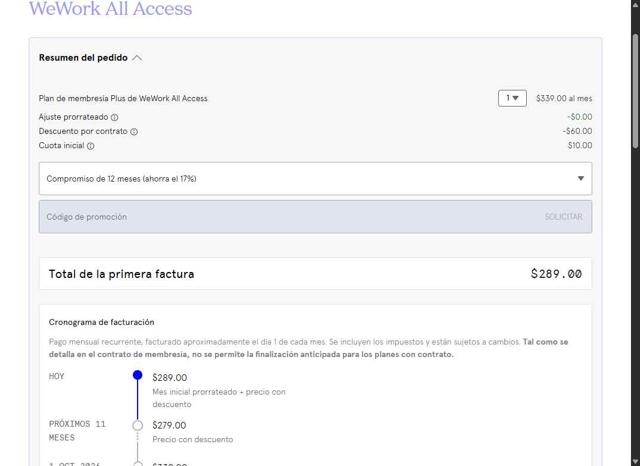Viewport: 640px width, 466px height.
Task: Open the membership quantity dropdown
Action: pos(512,98)
